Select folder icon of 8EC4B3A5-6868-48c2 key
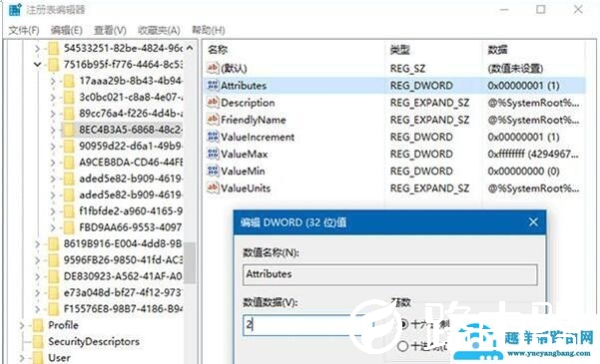This screenshot has height=364, width=600. [69, 130]
